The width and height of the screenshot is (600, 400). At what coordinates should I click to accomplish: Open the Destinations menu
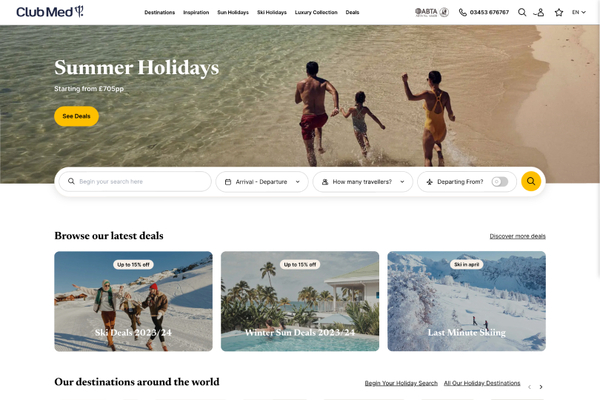[x=160, y=12]
